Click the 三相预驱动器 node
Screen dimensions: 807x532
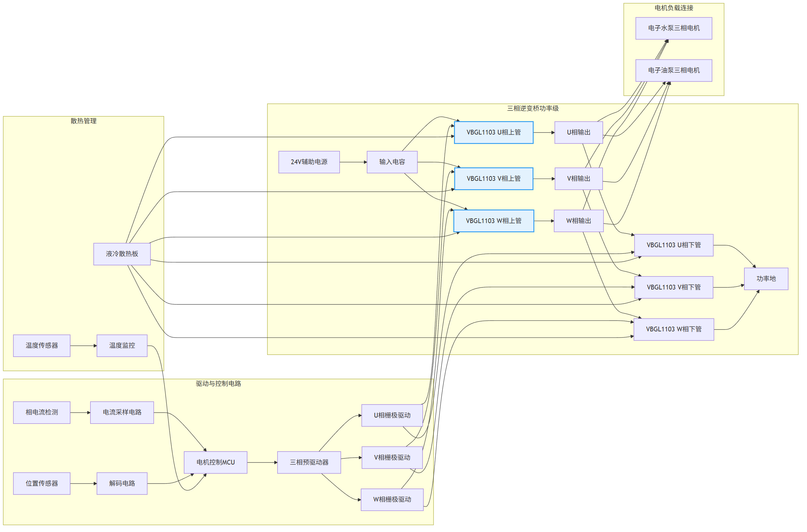click(x=309, y=463)
